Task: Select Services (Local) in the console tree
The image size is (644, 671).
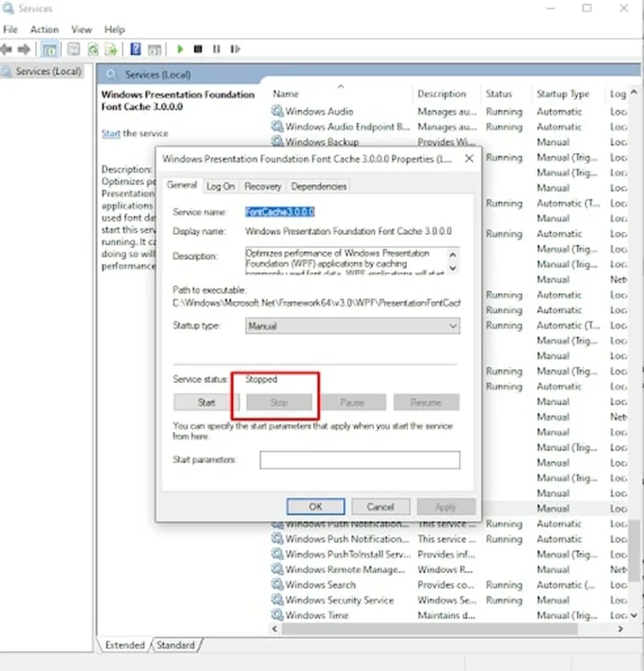Action: [x=48, y=71]
